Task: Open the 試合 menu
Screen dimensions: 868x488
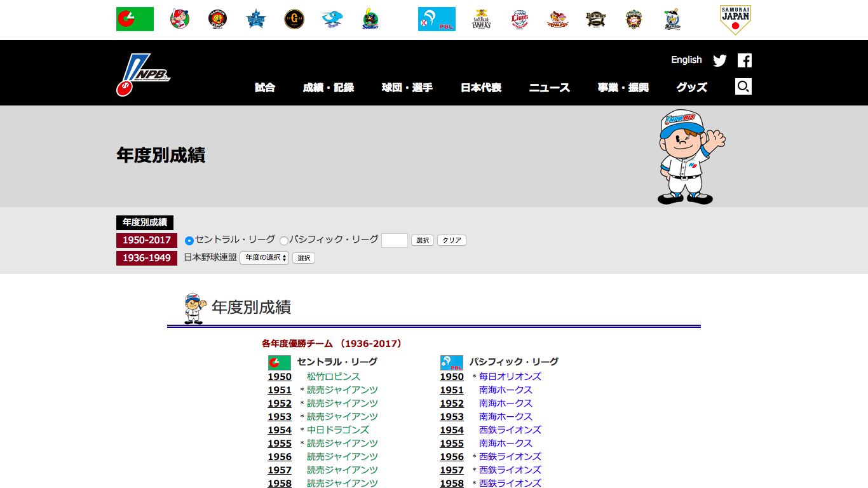Action: [265, 88]
